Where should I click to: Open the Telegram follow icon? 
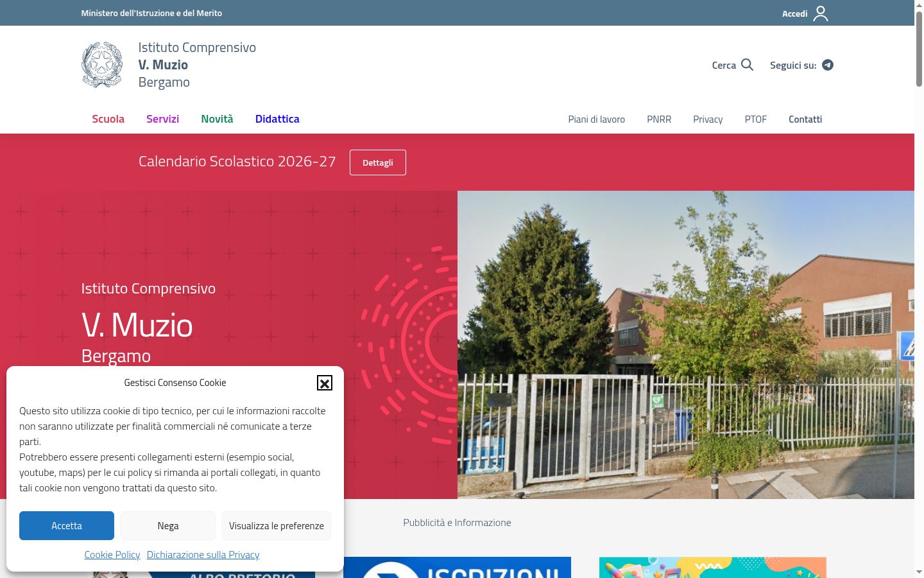coord(828,65)
